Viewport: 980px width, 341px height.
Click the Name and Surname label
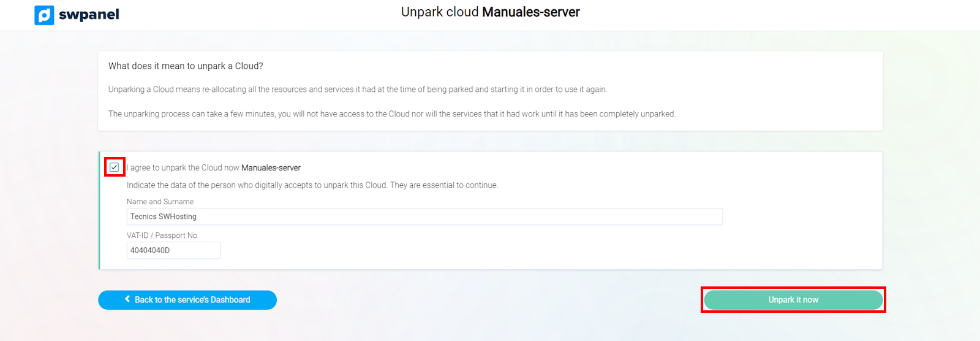pos(160,202)
